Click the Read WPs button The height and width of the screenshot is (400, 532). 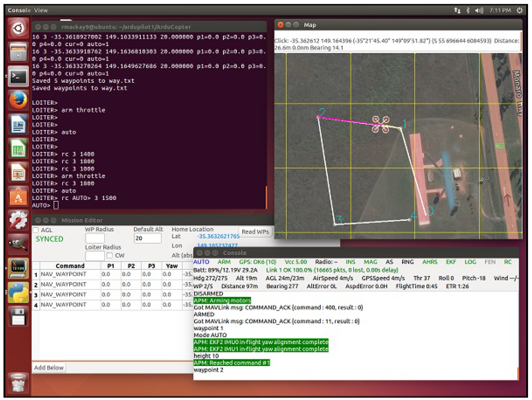coord(255,232)
